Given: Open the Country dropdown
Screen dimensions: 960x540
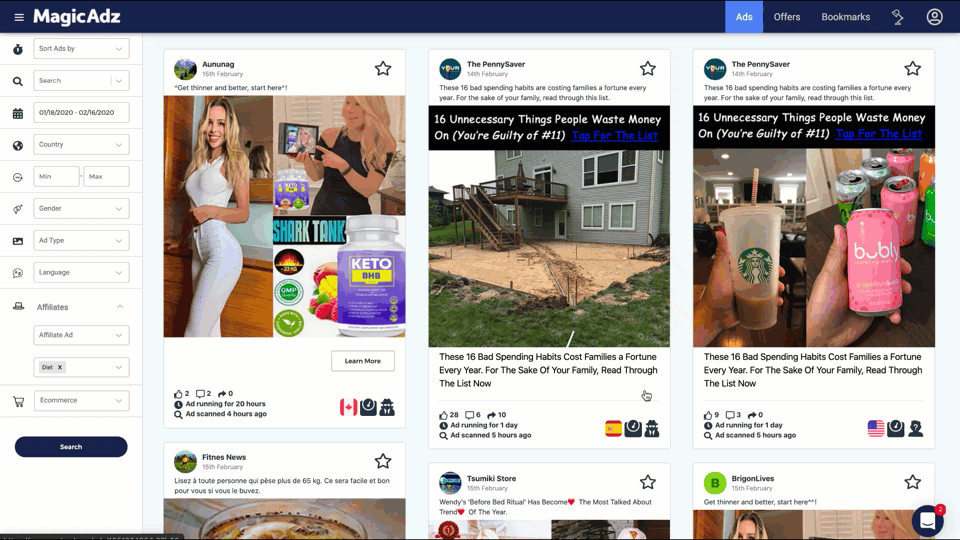Looking at the screenshot, I should 81,144.
